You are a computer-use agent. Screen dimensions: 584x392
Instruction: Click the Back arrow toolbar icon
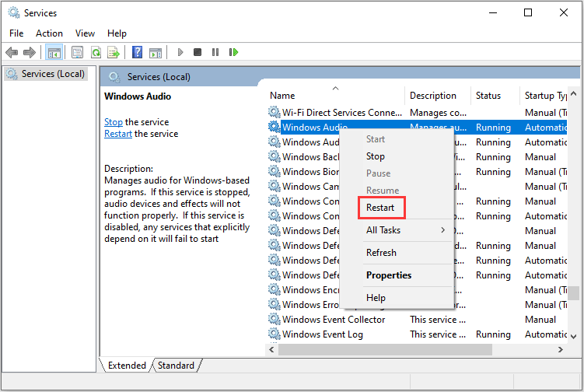click(12, 52)
